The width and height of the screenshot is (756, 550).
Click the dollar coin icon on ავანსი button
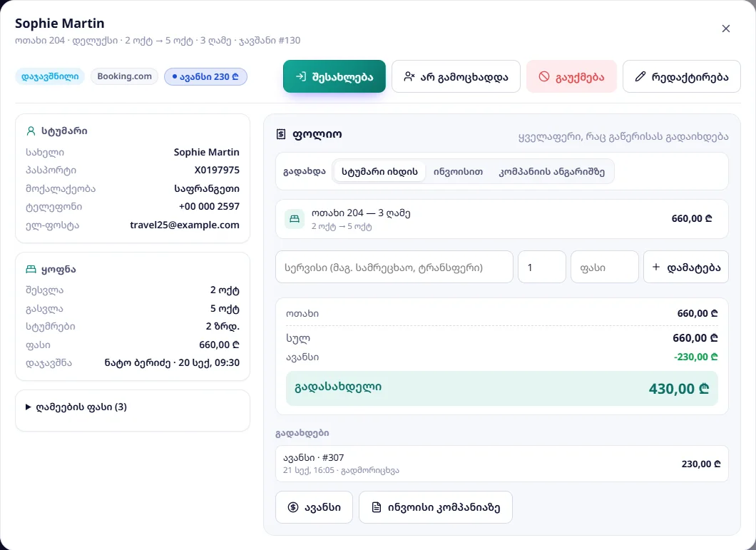click(292, 507)
